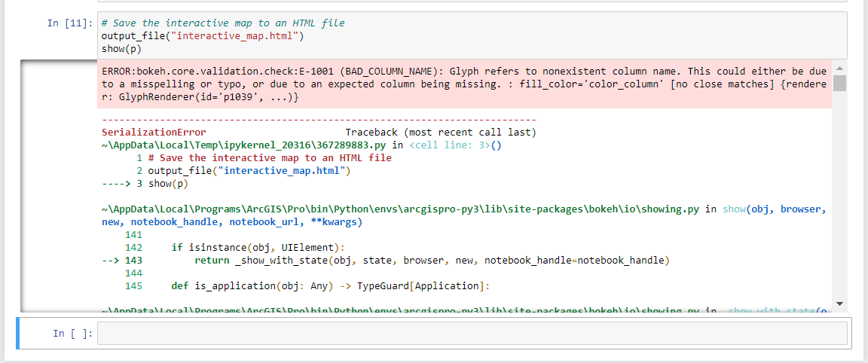Click the empty code cell input field
868x363 pixels.
pos(472,333)
